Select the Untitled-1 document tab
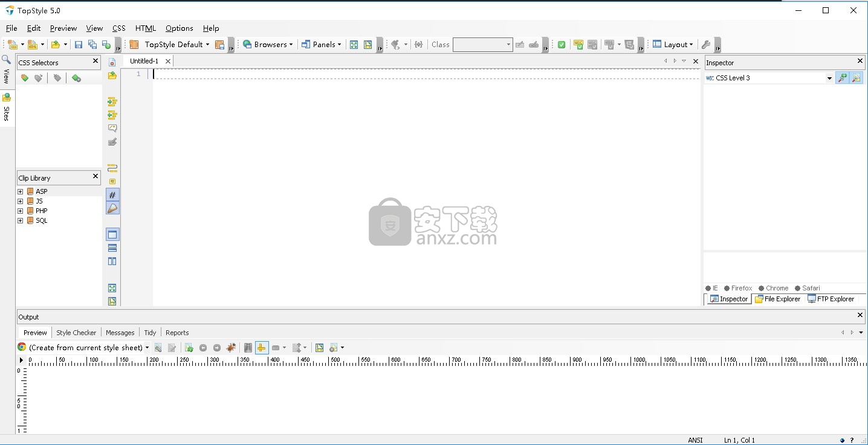This screenshot has height=445, width=868. click(x=144, y=61)
